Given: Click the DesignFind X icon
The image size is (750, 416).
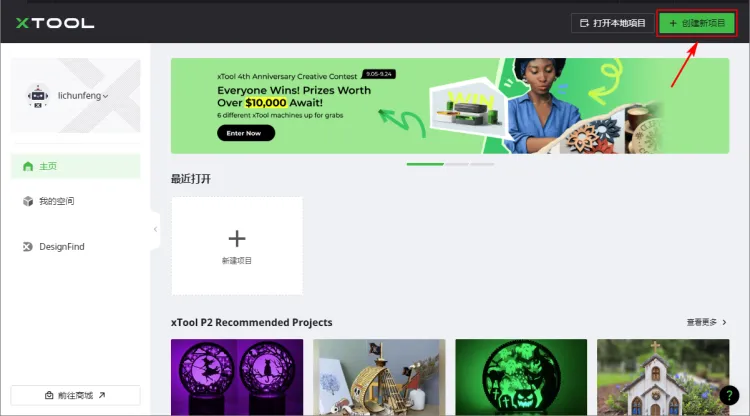Looking at the screenshot, I should point(28,247).
